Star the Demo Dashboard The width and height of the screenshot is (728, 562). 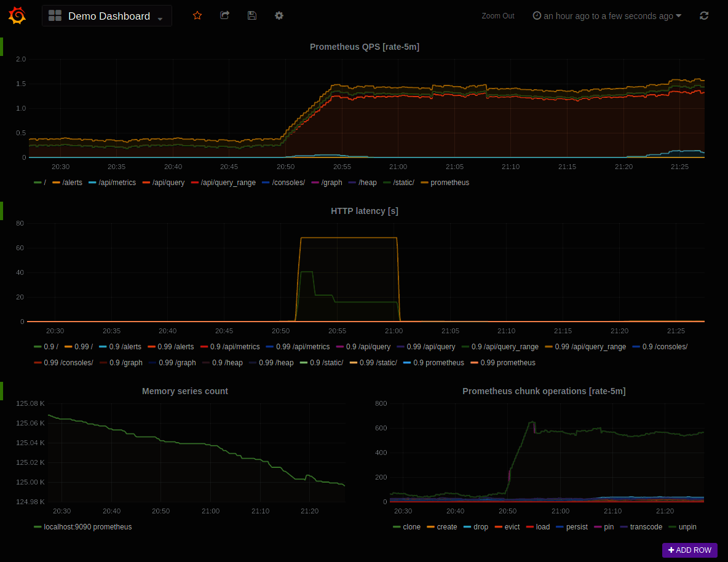(197, 15)
